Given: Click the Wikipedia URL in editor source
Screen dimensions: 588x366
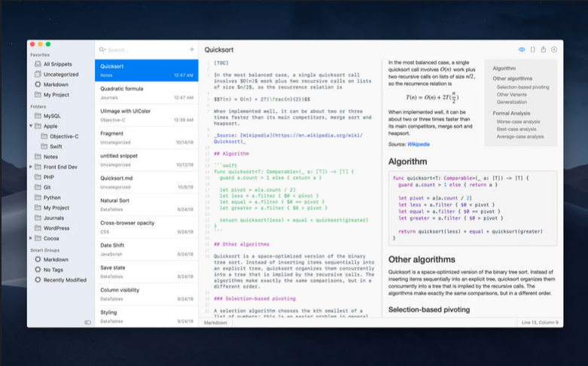Looking at the screenshot, I should tap(288, 139).
